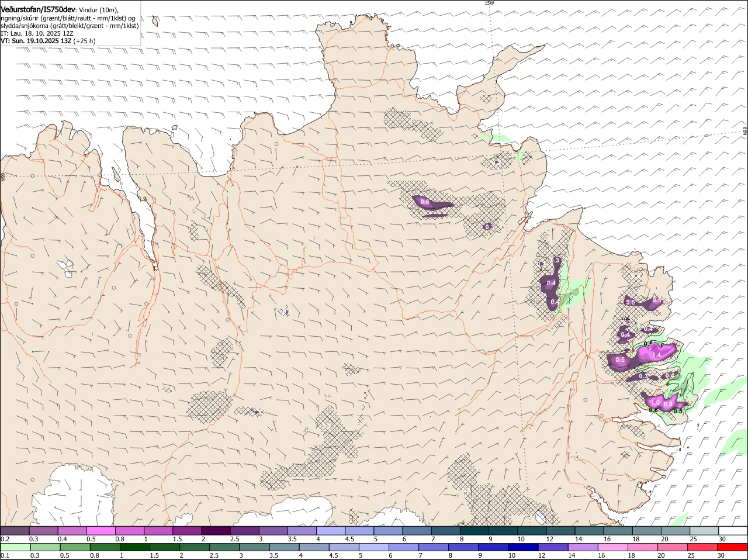
Task: Select upper legend swatch between 8 and 9
Action: click(473, 531)
